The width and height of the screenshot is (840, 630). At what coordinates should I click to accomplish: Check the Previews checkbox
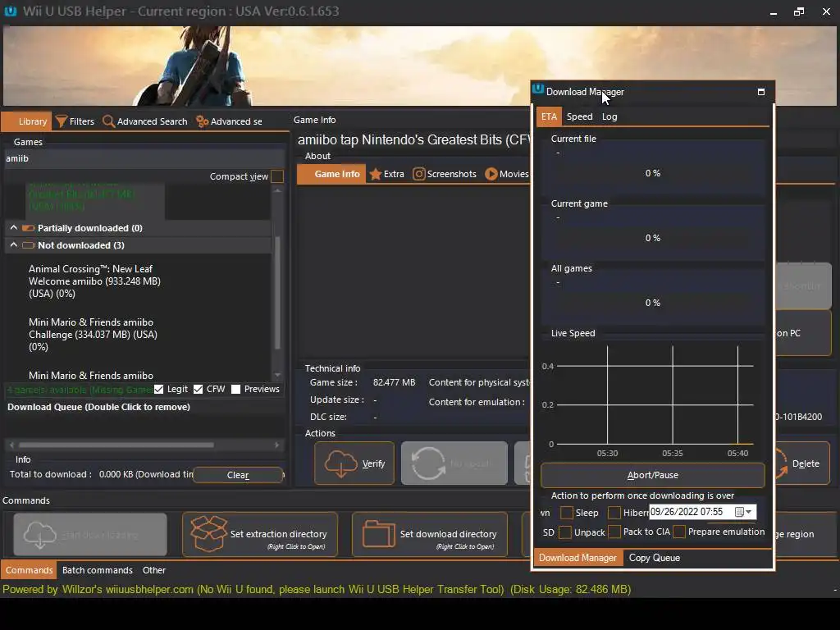[235, 390]
